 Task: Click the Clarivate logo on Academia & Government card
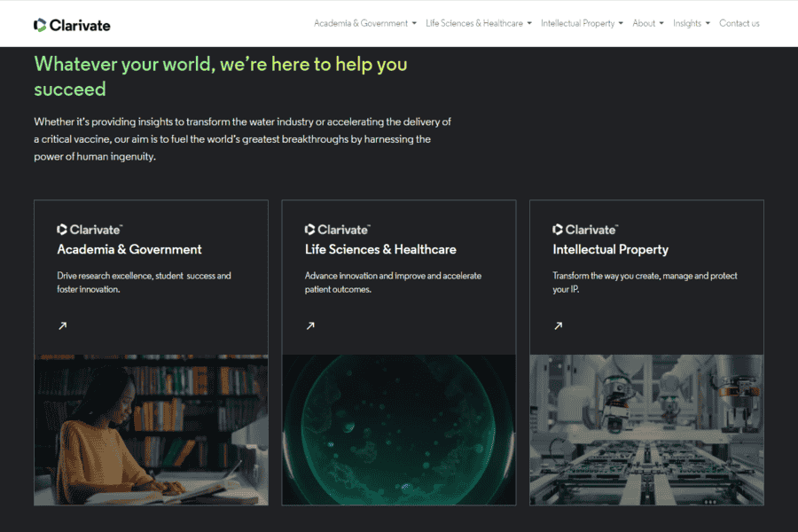coord(90,230)
